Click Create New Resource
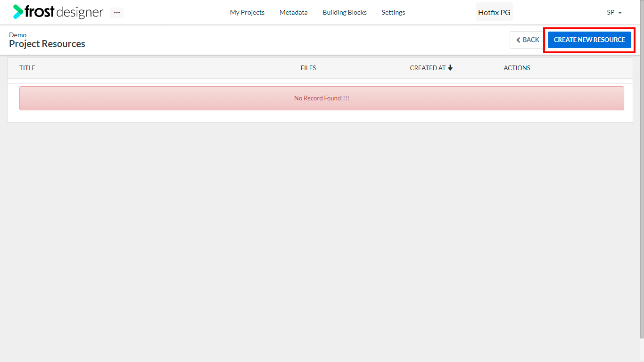 [589, 40]
